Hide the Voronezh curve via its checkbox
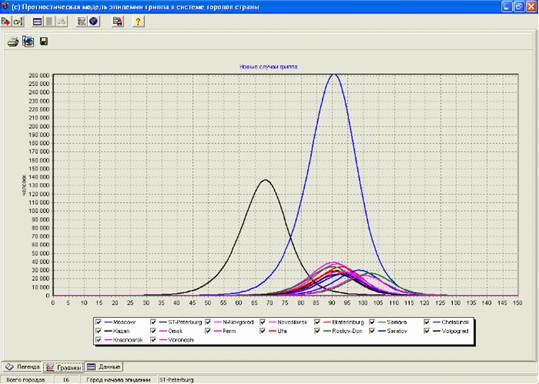 pos(153,340)
